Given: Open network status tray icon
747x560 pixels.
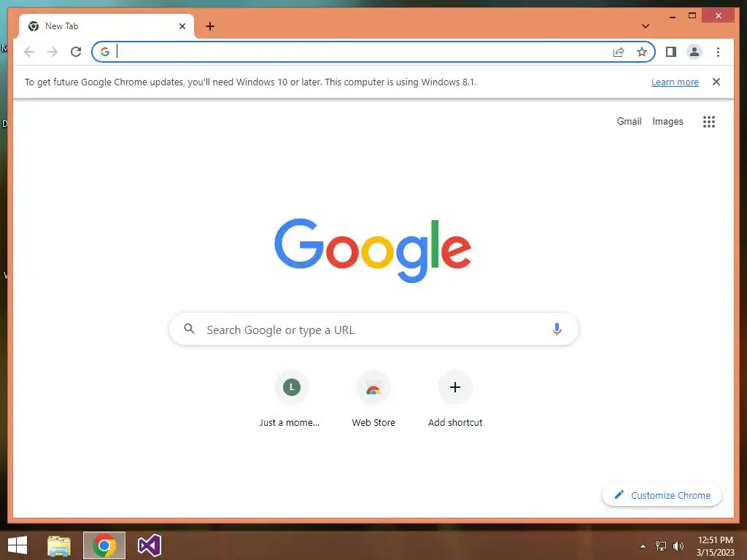Looking at the screenshot, I should point(661,546).
